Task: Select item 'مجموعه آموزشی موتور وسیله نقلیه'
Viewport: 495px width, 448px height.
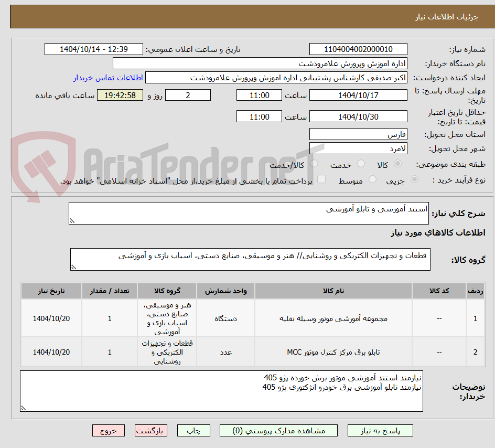Action: point(333,318)
